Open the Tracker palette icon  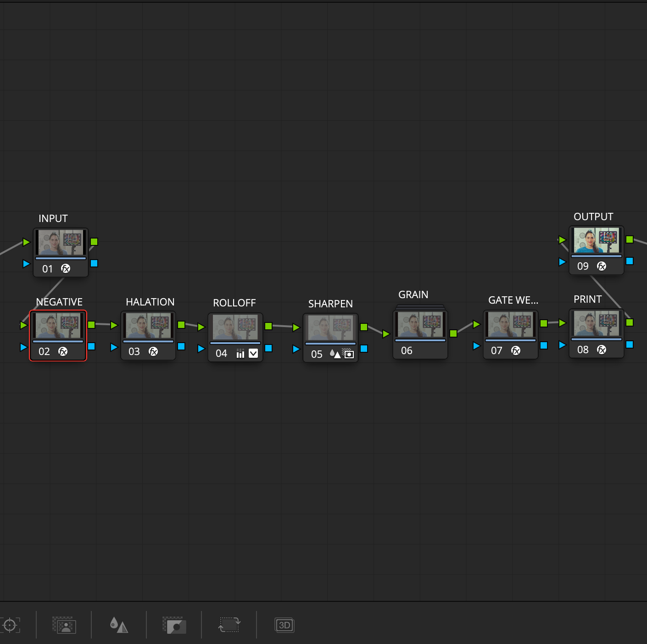click(10, 625)
